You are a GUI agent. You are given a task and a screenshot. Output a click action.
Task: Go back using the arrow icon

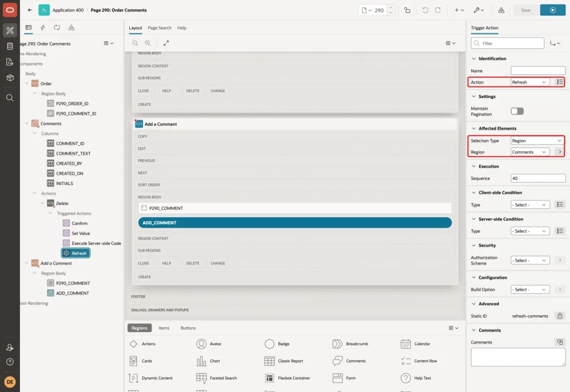(30, 10)
